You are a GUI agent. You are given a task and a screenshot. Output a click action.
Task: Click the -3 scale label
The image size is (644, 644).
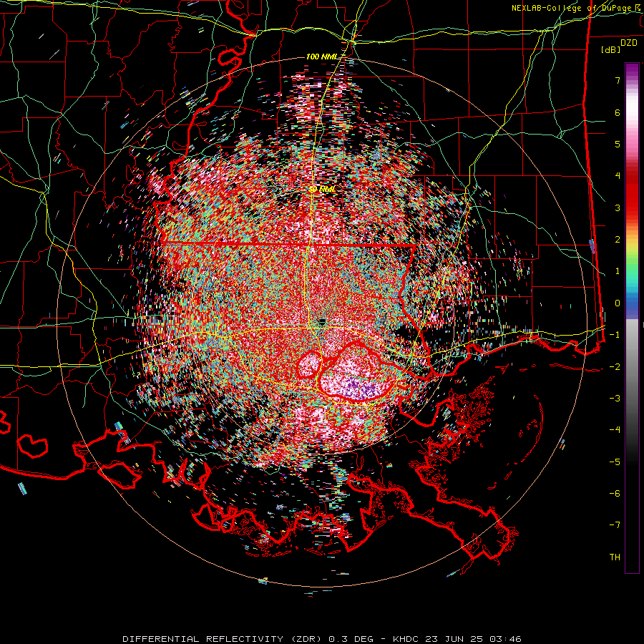[x=615, y=399]
